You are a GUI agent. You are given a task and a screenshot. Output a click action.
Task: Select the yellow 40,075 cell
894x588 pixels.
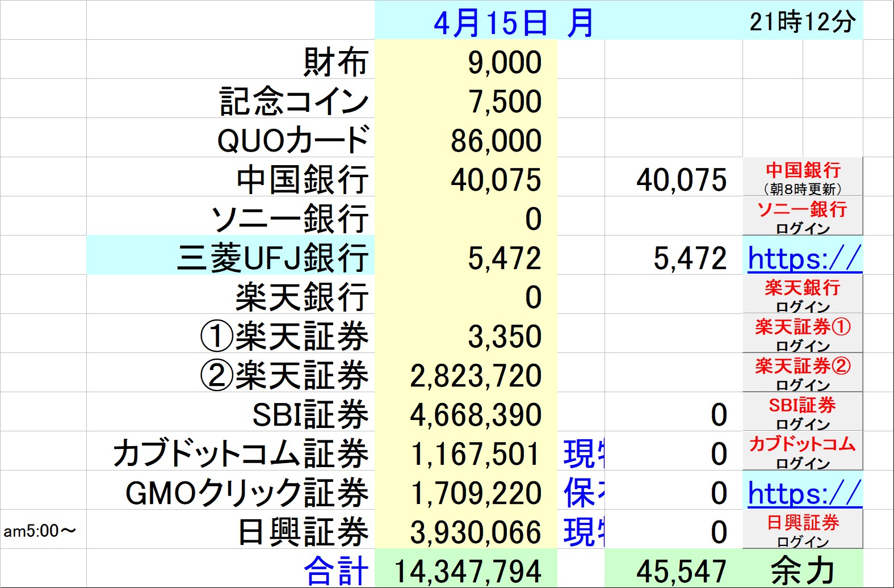tap(466, 177)
